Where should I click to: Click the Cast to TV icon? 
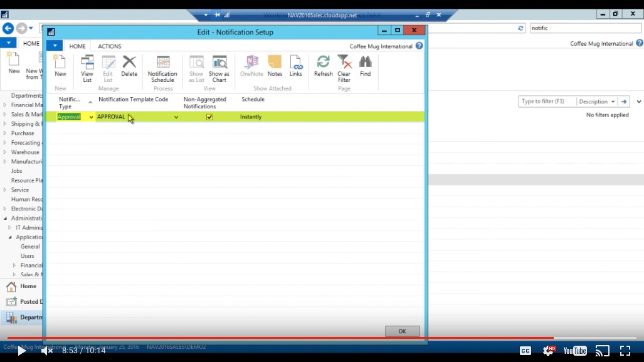tap(603, 351)
